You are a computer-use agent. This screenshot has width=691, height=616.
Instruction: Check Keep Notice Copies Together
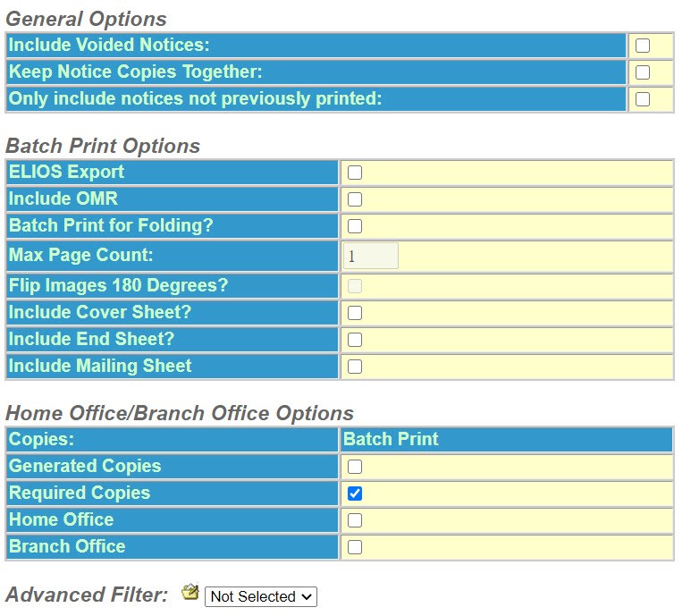point(643,72)
